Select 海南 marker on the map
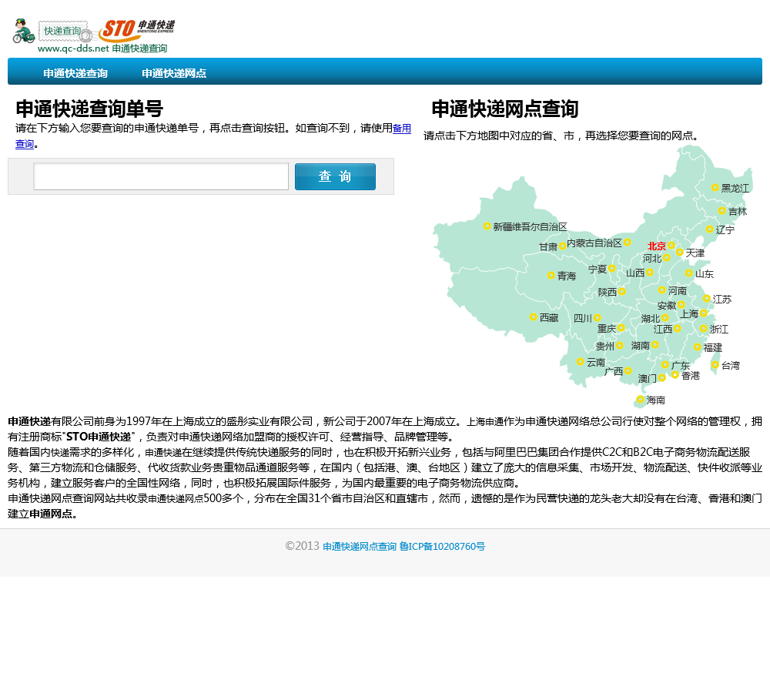 640,399
